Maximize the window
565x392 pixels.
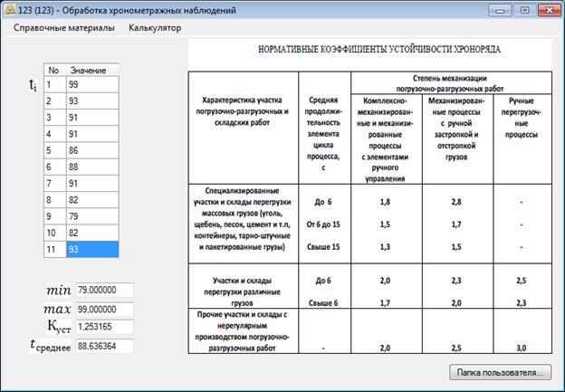click(524, 10)
